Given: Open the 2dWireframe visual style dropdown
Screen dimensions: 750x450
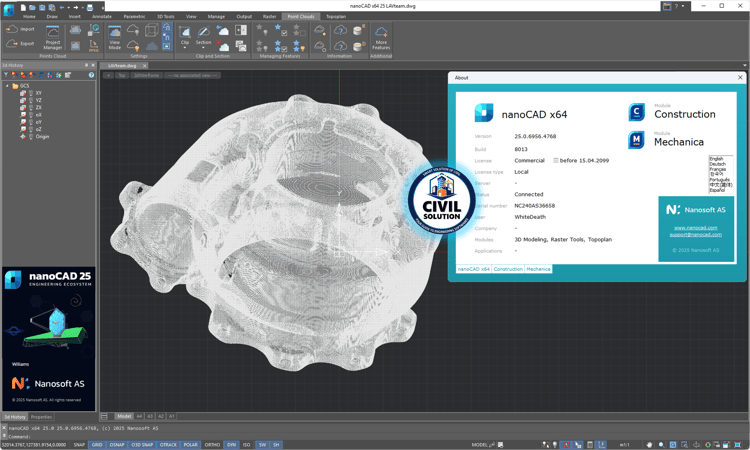Looking at the screenshot, I should 146,76.
